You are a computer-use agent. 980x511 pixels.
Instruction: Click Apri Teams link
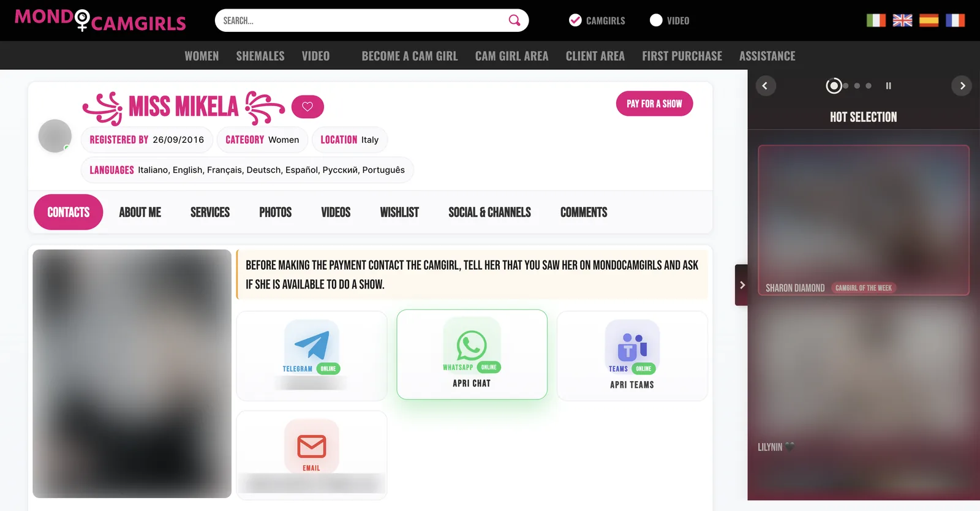tap(632, 385)
